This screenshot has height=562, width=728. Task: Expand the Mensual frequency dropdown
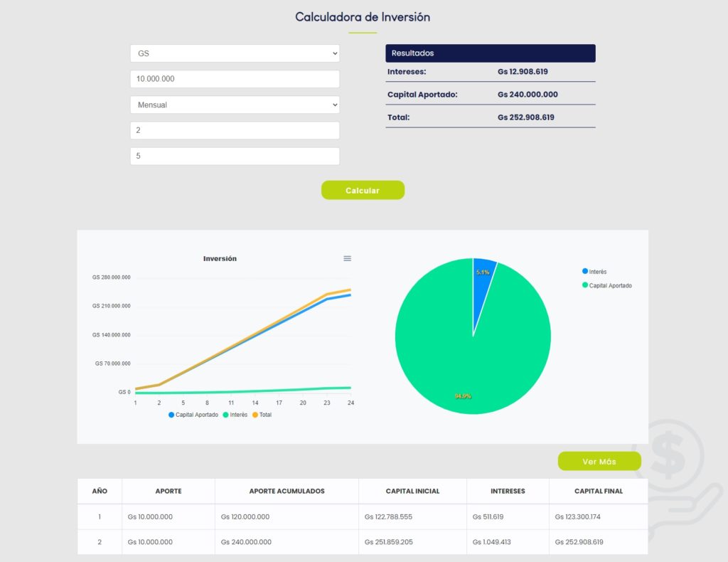click(x=235, y=105)
